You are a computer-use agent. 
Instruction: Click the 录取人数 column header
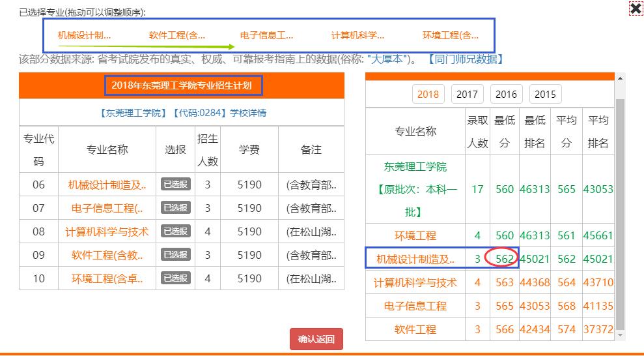478,132
